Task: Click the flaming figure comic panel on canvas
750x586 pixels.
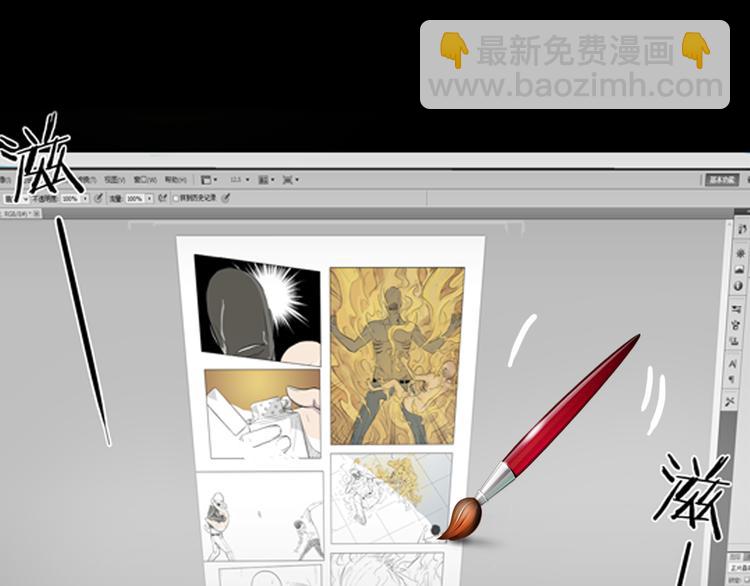Action: pyautogui.click(x=396, y=355)
